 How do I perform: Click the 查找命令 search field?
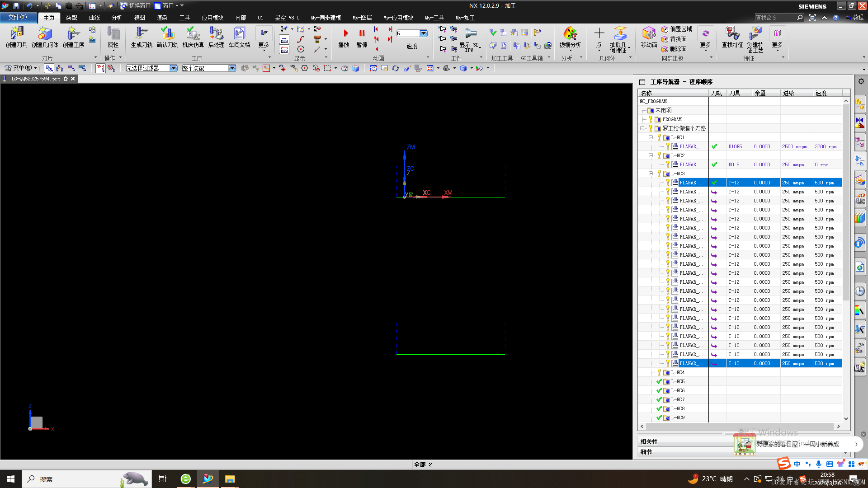click(775, 18)
